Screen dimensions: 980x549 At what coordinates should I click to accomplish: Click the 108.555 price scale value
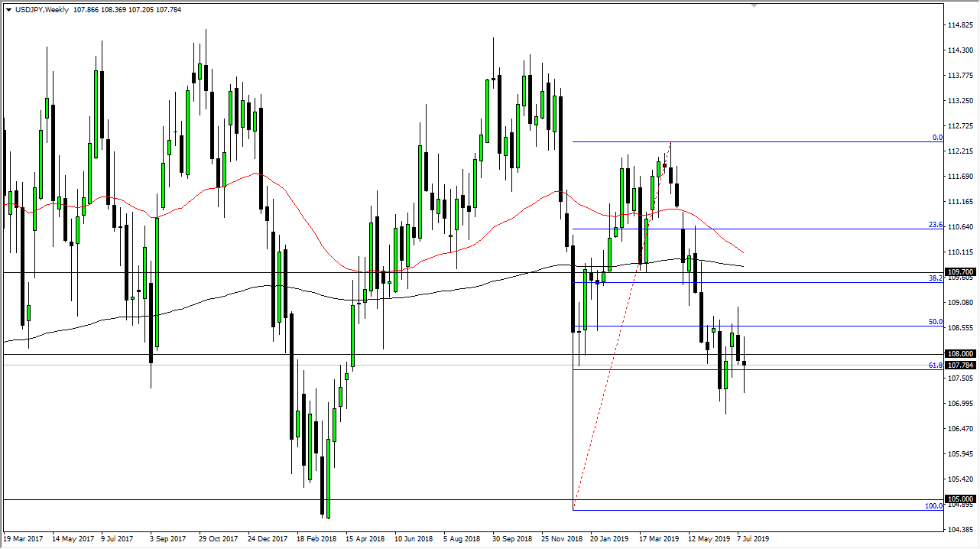(962, 328)
